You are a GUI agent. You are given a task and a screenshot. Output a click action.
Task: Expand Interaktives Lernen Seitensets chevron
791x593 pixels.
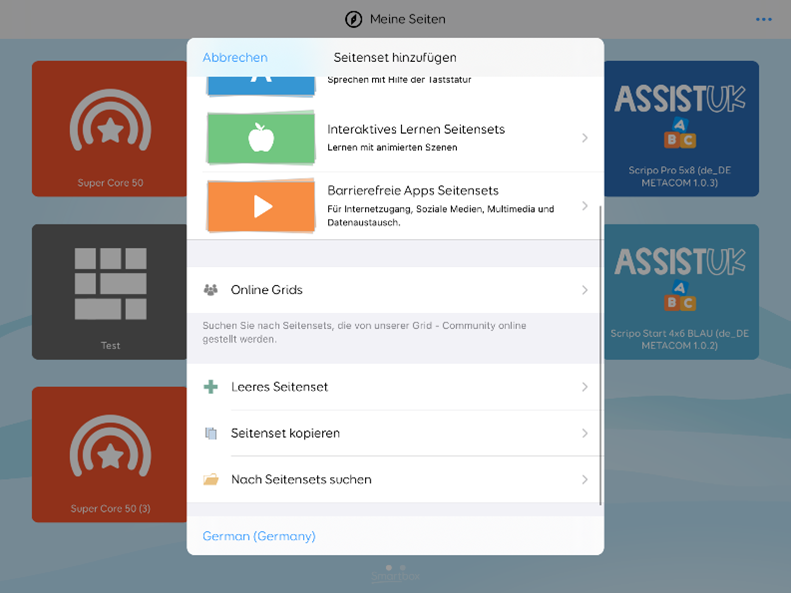[x=585, y=138]
